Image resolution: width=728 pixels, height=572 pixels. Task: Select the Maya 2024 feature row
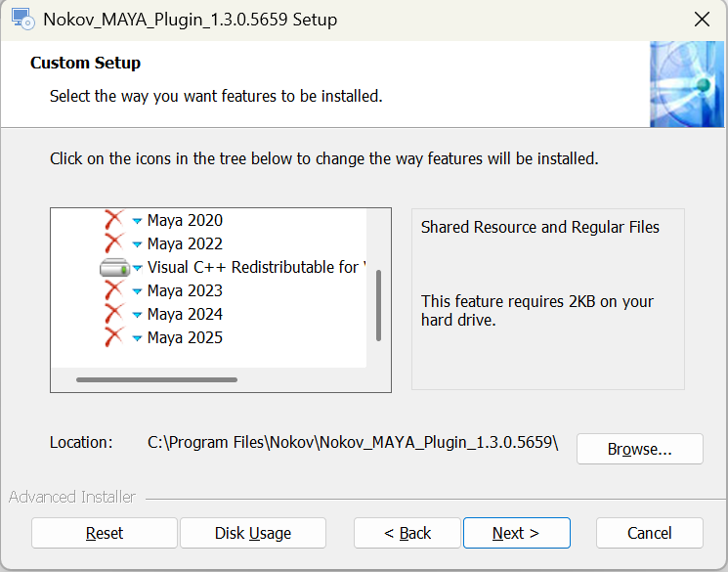[x=185, y=314]
